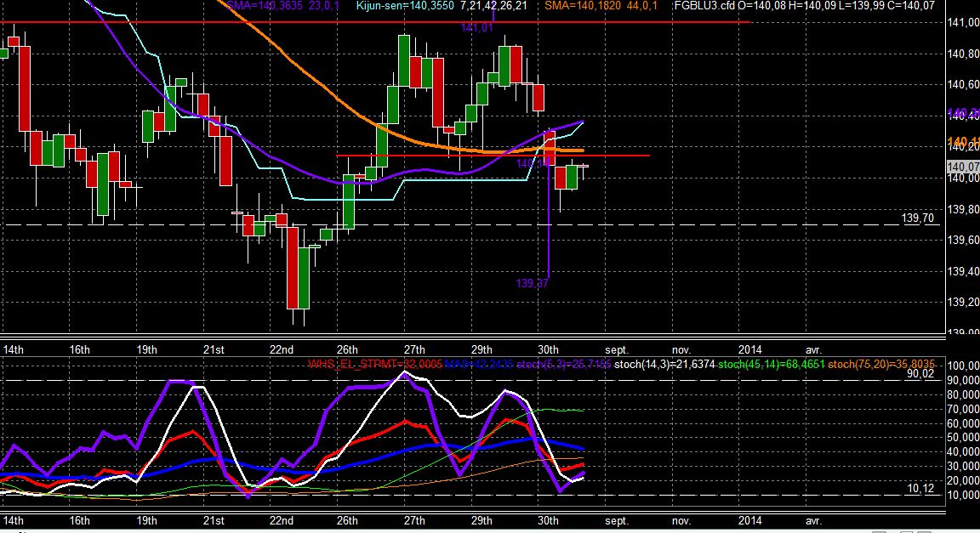The image size is (980, 533).
Task: Click 29th on the stochastic panel date axis
Action: pyautogui.click(x=481, y=520)
